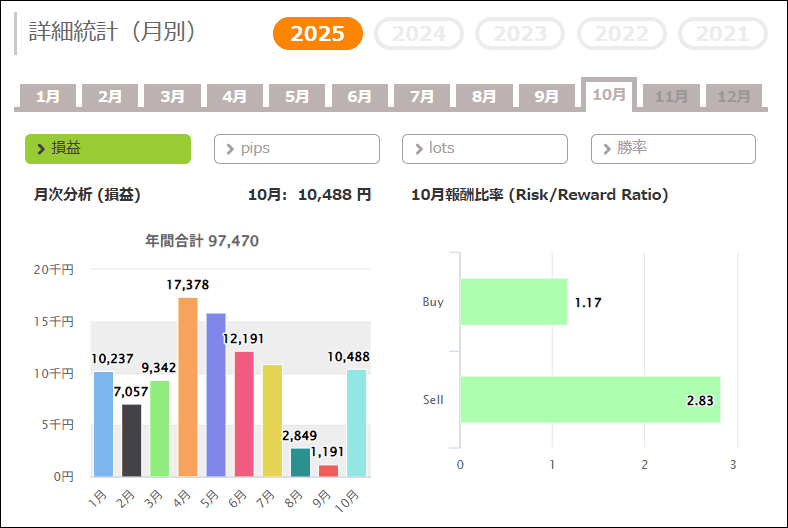Image resolution: width=788 pixels, height=528 pixels.
Task: Open the 12月 month tab
Action: 734,97
